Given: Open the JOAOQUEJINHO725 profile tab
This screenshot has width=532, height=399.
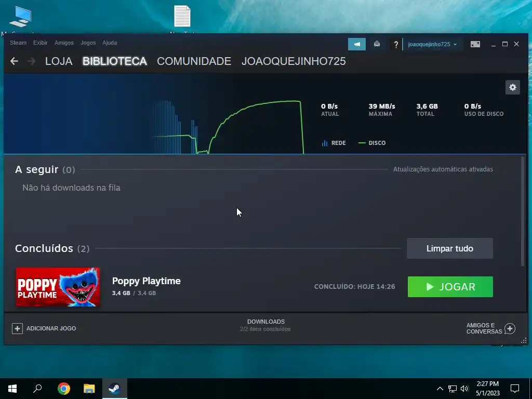Looking at the screenshot, I should coord(294,61).
